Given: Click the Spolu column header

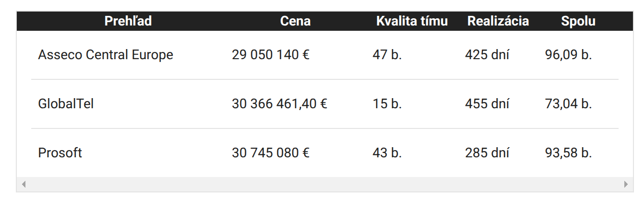Looking at the screenshot, I should pos(578,21).
